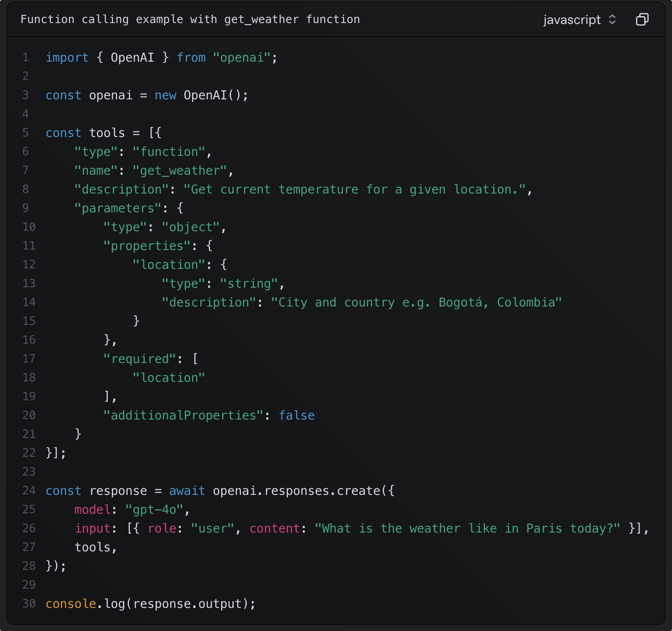Click the tools variable declaration
672x631 pixels.
(x=107, y=133)
